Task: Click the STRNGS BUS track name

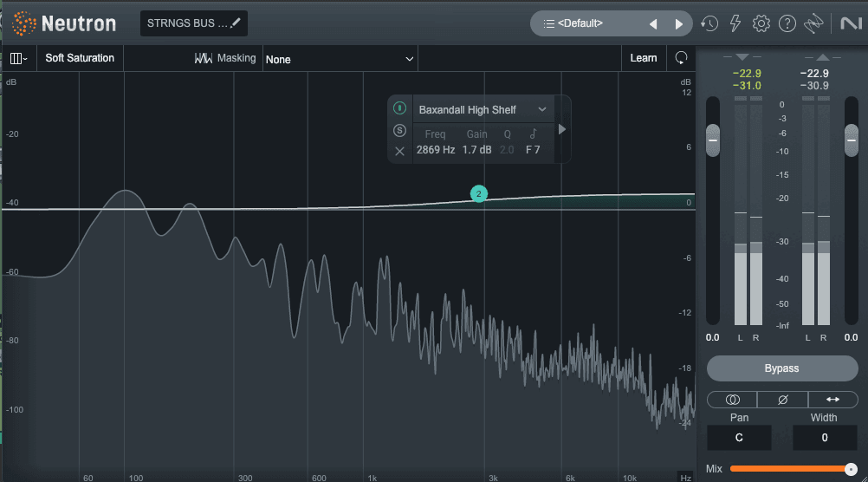Action: [187, 23]
